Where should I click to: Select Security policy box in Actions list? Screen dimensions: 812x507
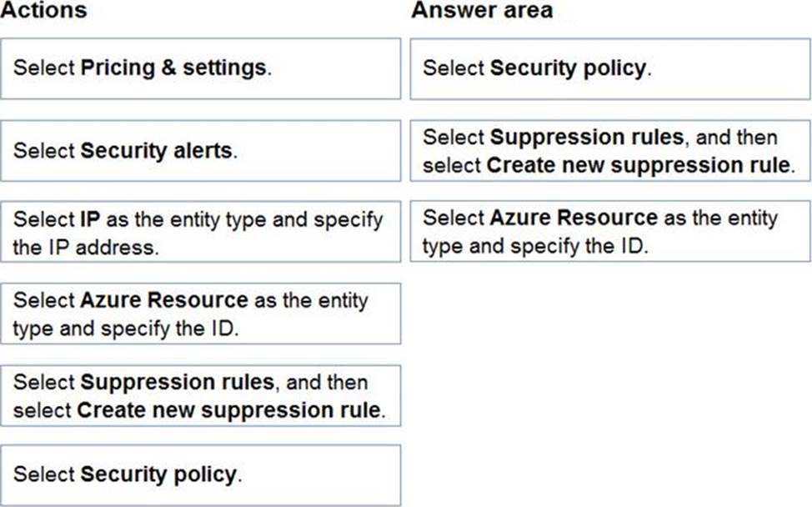(200, 474)
